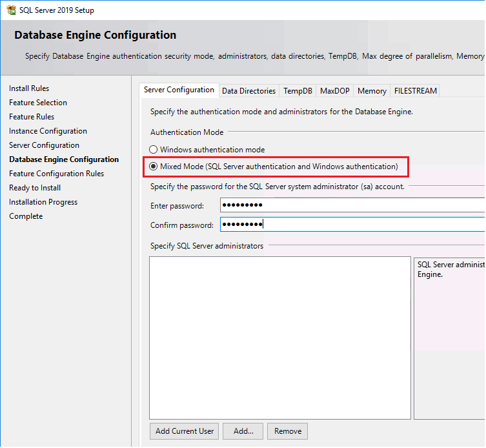This screenshot has height=448, width=486.
Task: Click the Database Engine Configuration page heading
Action: click(96, 35)
